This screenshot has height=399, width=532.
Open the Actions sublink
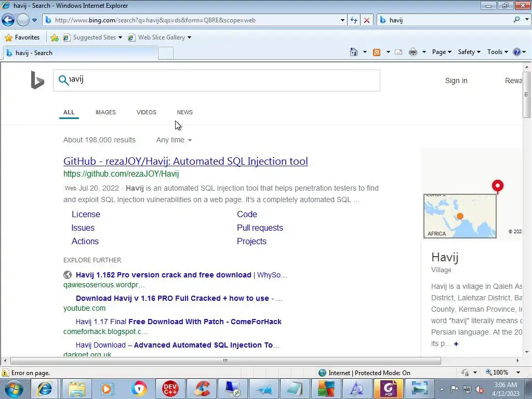point(85,241)
